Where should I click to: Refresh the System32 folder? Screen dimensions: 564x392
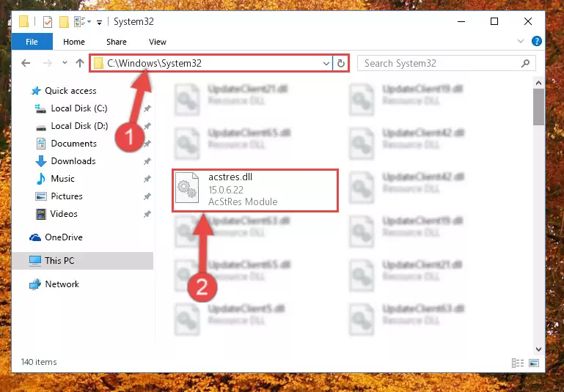(340, 64)
